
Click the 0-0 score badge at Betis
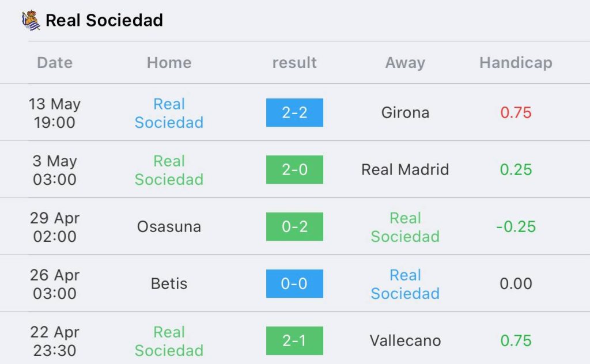[294, 283]
